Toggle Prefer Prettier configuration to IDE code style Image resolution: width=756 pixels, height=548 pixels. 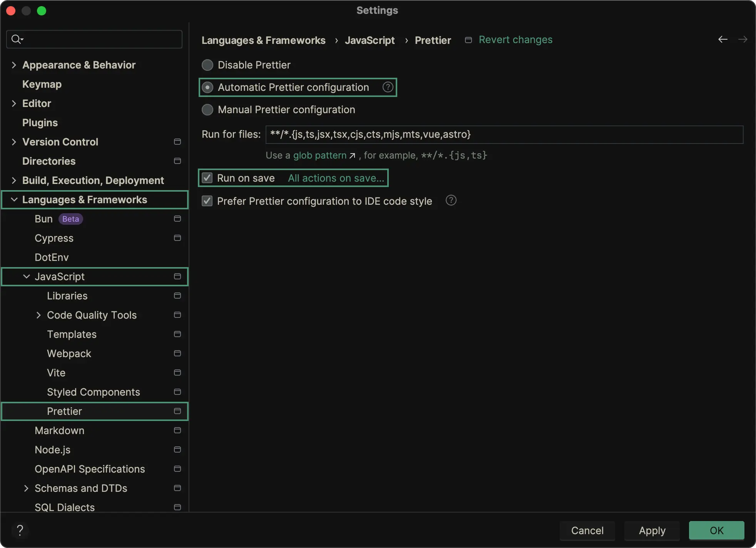coord(207,201)
